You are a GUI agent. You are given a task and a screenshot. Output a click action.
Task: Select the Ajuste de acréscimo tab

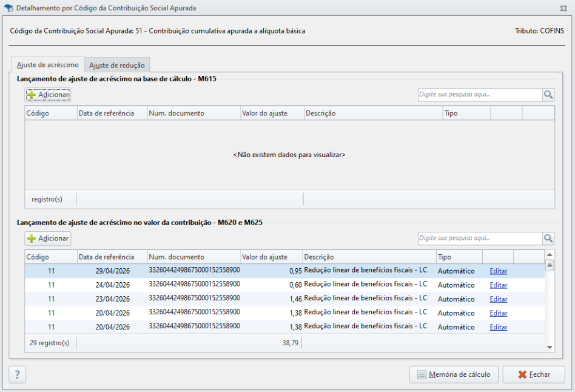point(48,64)
